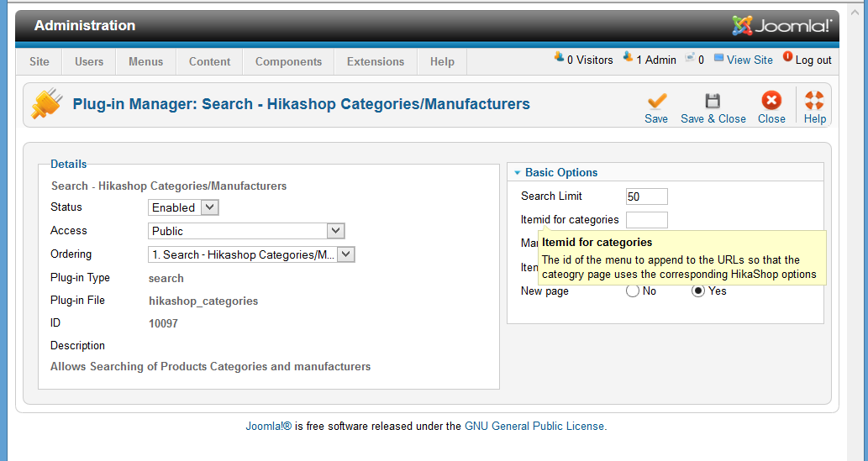Click the 0 Visitors text
Viewport: 868px width, 461px height.
click(590, 60)
